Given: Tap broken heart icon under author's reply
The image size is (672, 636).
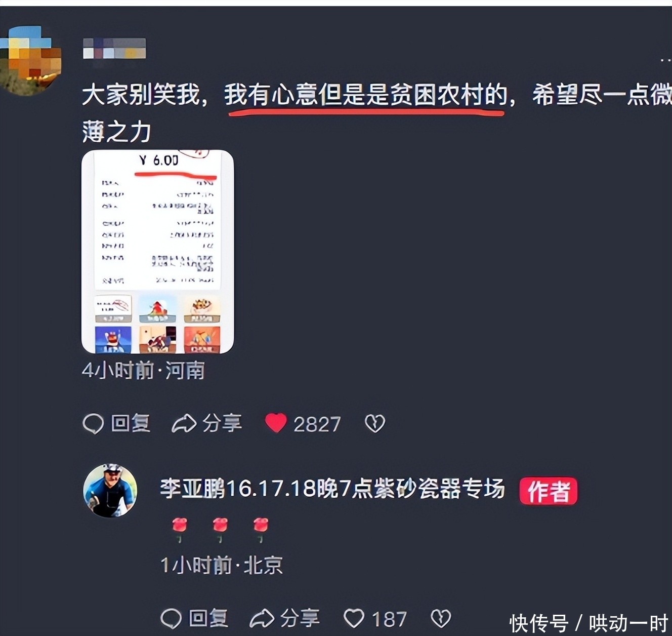Looking at the screenshot, I should [x=441, y=618].
